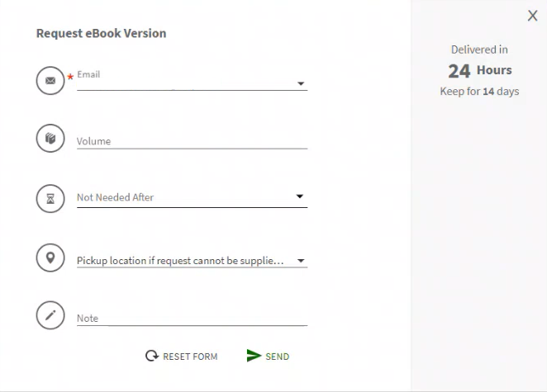Open the Not Needed After dropdown arrow
547x392 pixels.
click(300, 197)
